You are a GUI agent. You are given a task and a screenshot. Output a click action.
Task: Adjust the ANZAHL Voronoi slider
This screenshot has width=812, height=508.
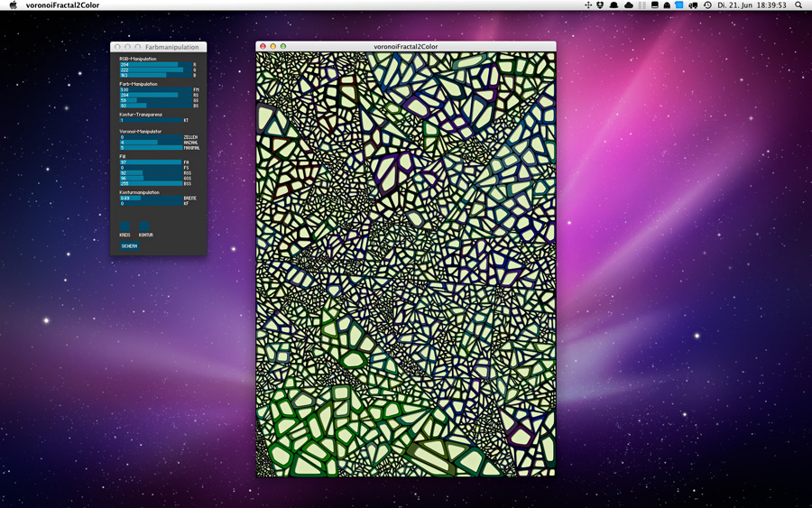[151, 143]
